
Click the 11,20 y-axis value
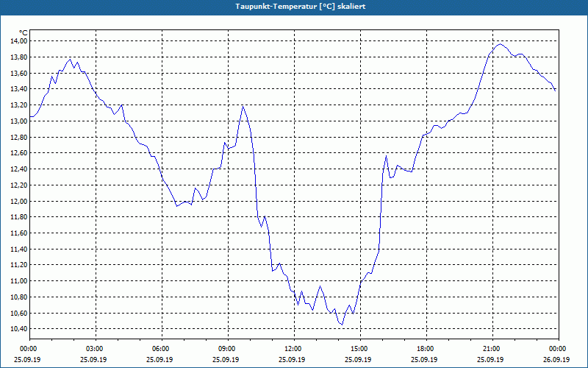[x=20, y=265]
